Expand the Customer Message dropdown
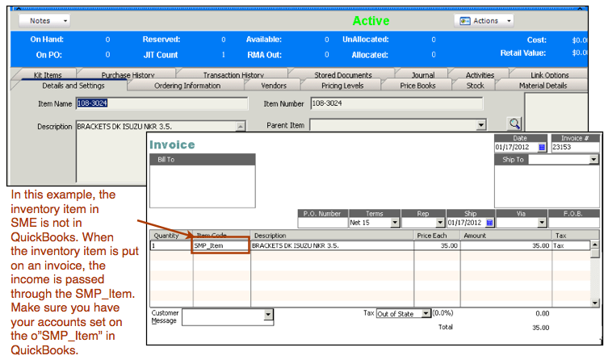The height and width of the screenshot is (364, 604). [268, 315]
